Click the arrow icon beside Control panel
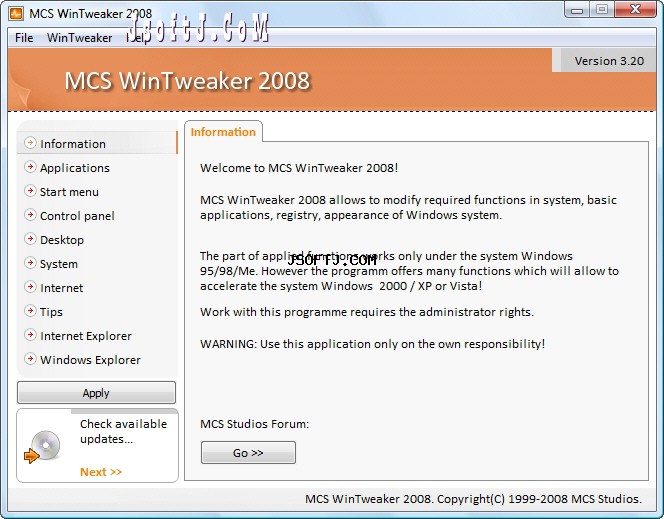 30,215
